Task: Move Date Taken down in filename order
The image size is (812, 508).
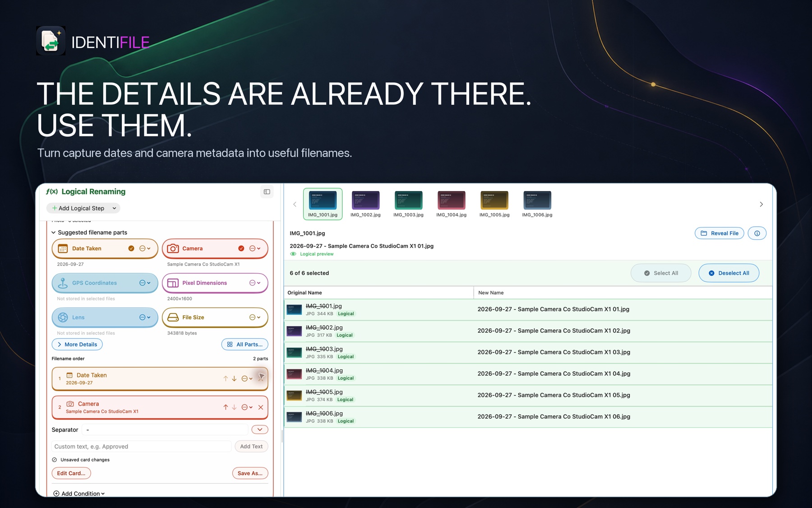Action: click(234, 379)
